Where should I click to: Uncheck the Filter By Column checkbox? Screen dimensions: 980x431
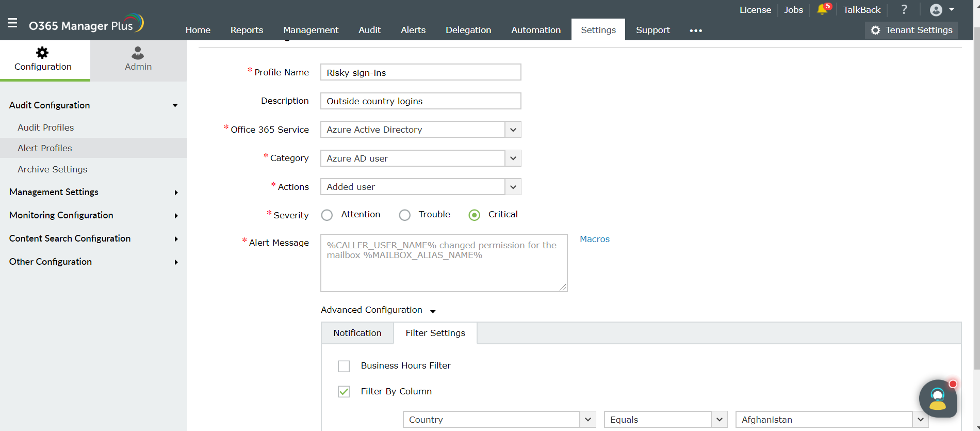coord(344,392)
